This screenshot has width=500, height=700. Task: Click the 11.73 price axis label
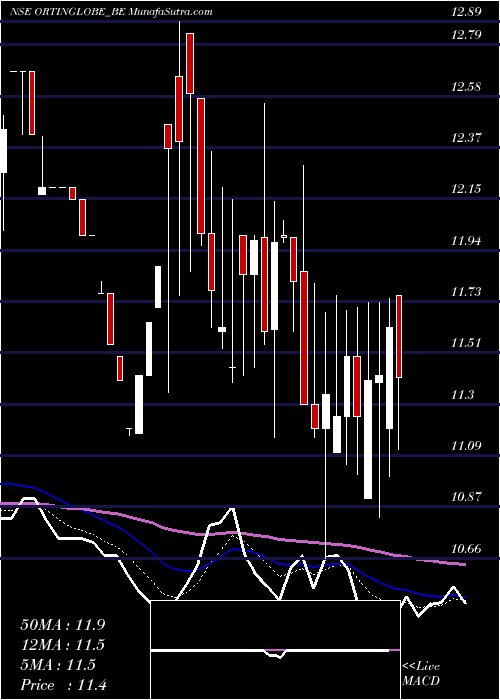pyautogui.click(x=466, y=292)
